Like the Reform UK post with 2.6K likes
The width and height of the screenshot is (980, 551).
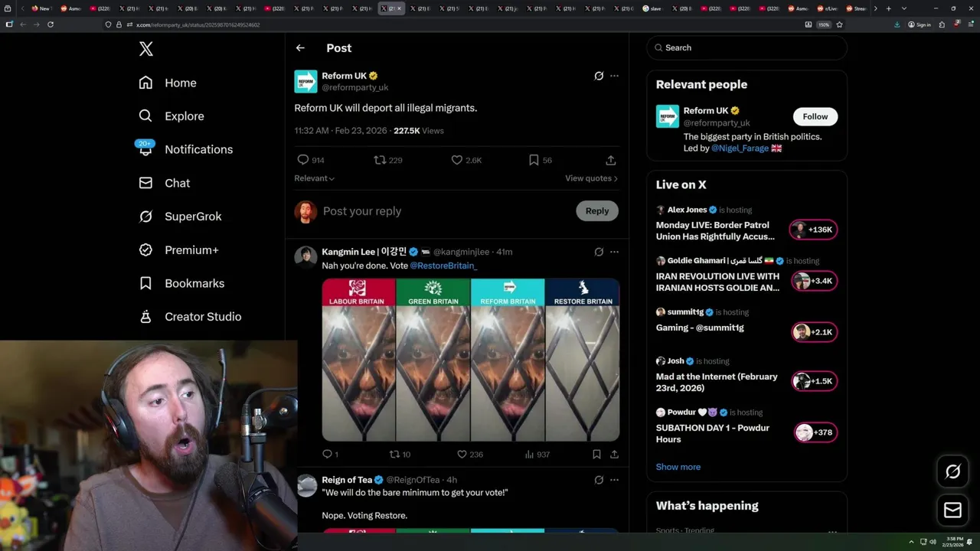pyautogui.click(x=466, y=160)
